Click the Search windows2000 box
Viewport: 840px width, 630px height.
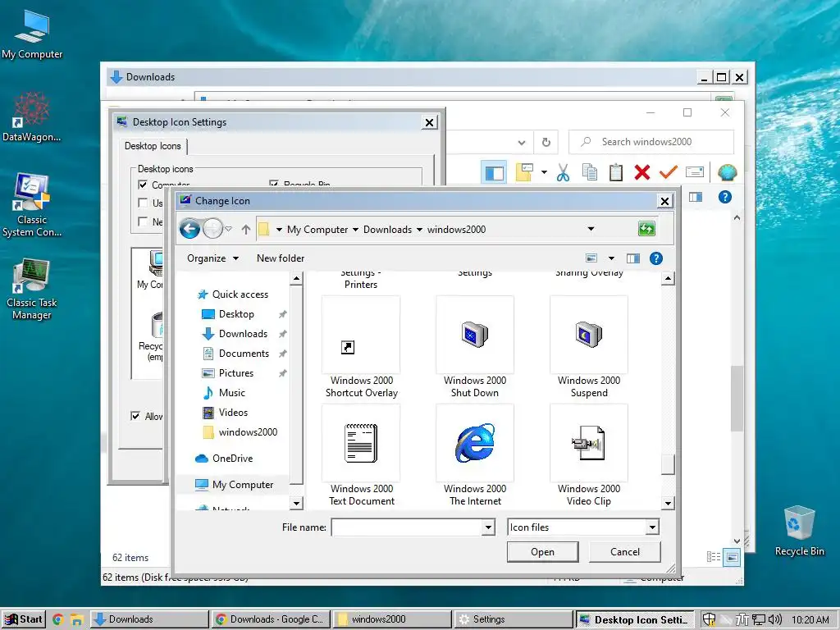point(651,142)
